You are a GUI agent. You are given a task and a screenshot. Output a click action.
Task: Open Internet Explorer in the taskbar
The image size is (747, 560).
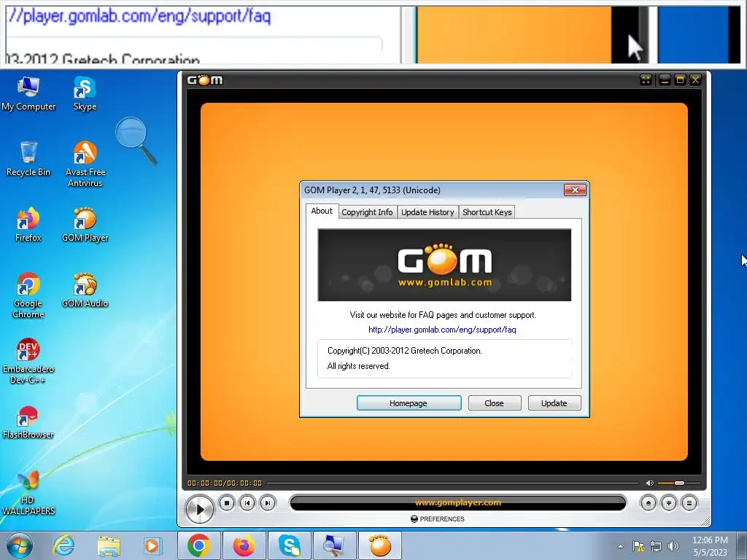pyautogui.click(x=64, y=545)
